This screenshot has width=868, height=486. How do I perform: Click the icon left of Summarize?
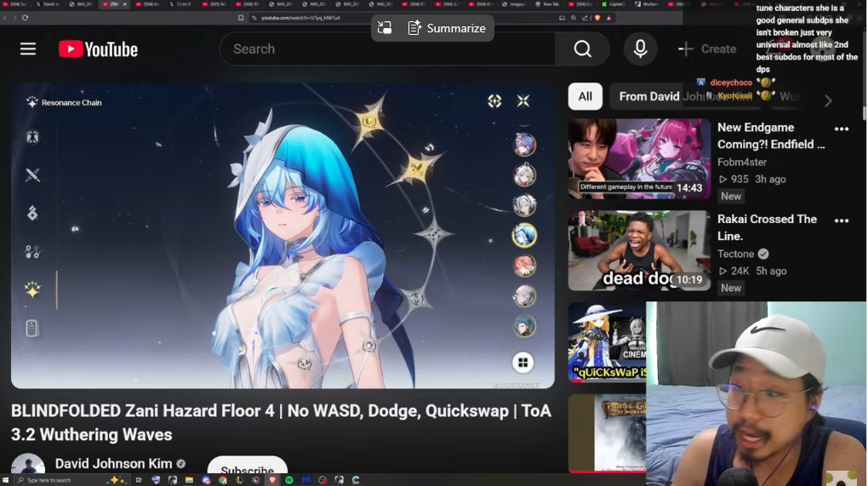pyautogui.click(x=384, y=28)
